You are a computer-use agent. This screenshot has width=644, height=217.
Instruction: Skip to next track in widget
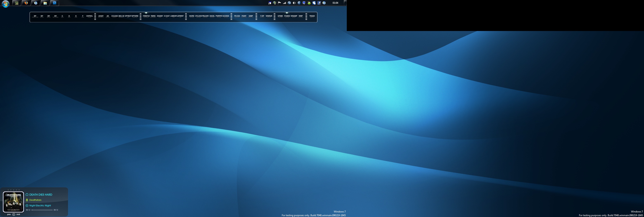point(18,214)
